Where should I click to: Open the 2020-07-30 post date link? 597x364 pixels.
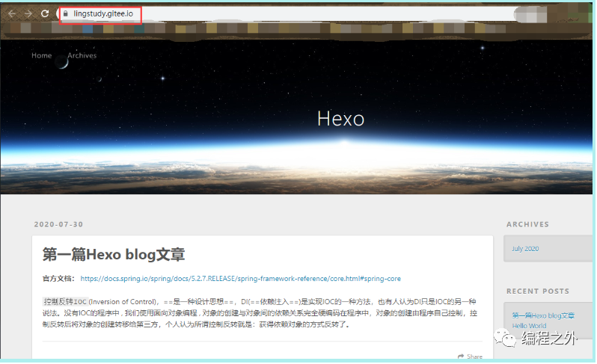(58, 224)
